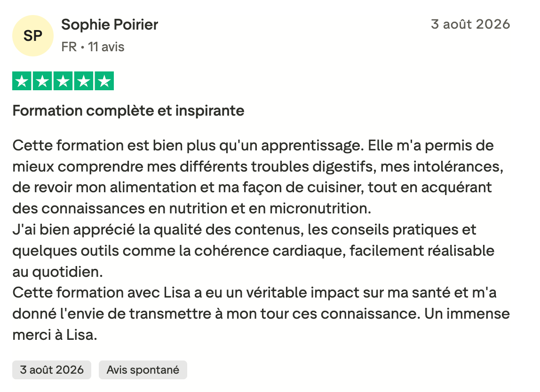Click the fourth green rating star
Image resolution: width=540 pixels, height=392 pixels.
click(x=84, y=81)
